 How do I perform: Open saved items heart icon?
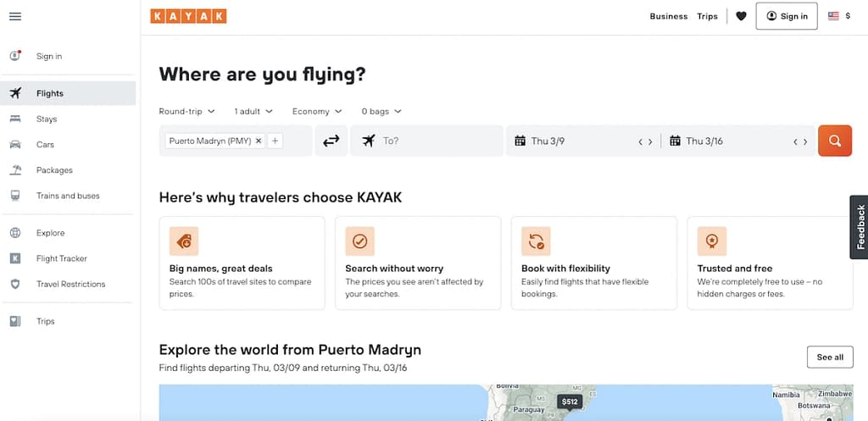coord(741,17)
